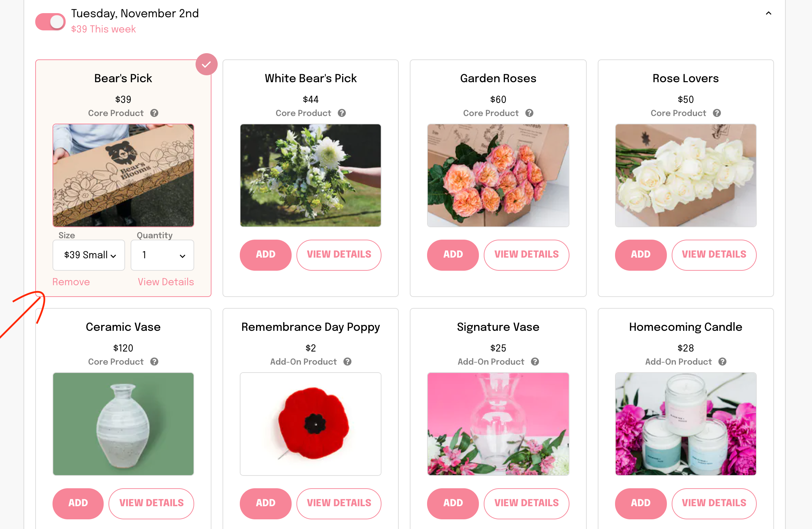Open View Details link for Bear's Pick

(166, 282)
